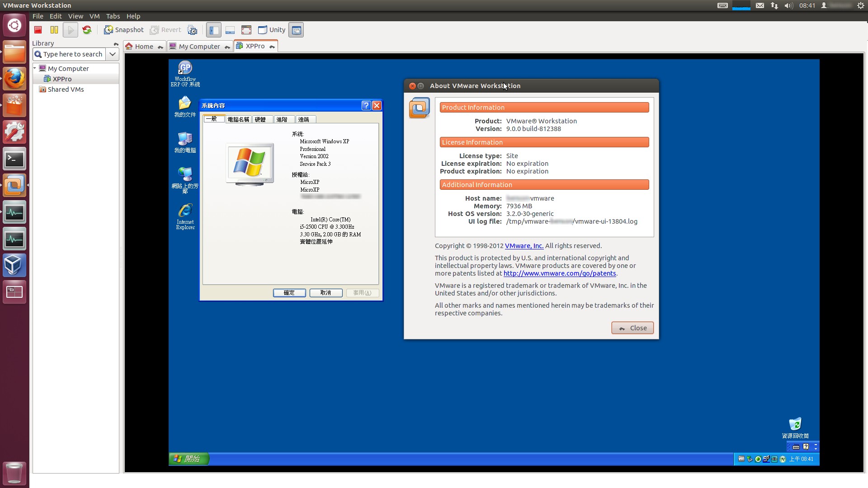Click the VMware logo in About dialog
The height and width of the screenshot is (488, 868).
click(419, 108)
